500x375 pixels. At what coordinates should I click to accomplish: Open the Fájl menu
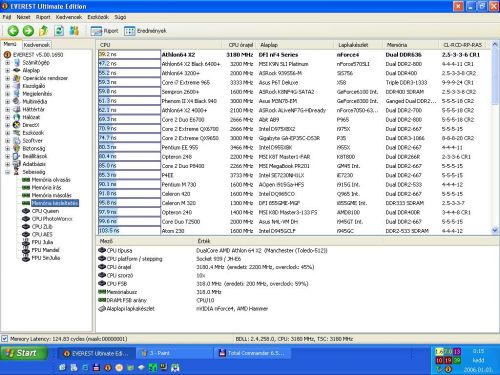(x=7, y=17)
